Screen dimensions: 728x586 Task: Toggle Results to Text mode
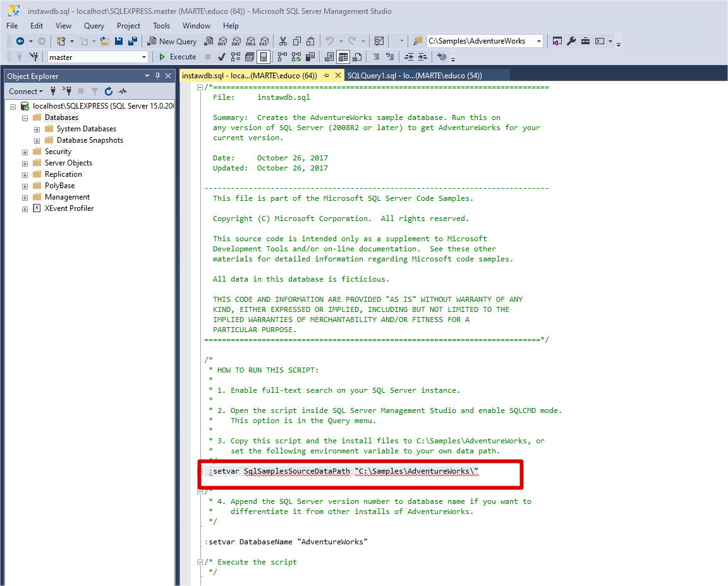[329, 57]
